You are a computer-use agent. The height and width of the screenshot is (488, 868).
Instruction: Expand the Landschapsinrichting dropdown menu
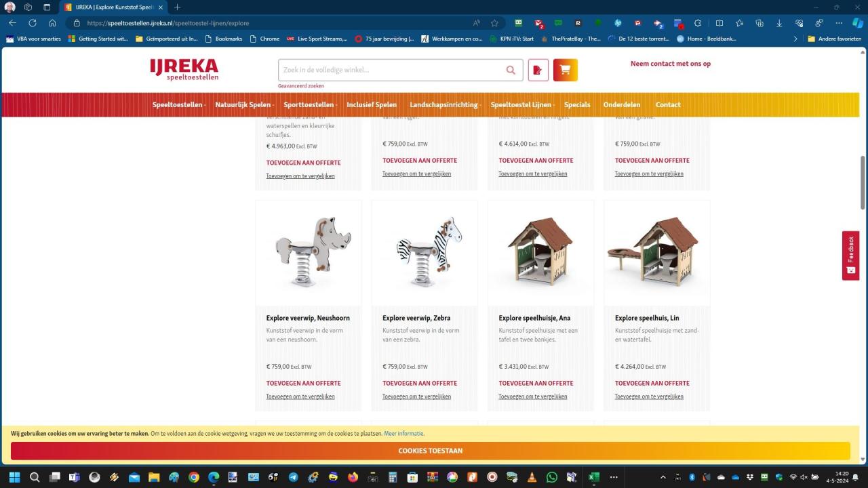[x=445, y=105]
